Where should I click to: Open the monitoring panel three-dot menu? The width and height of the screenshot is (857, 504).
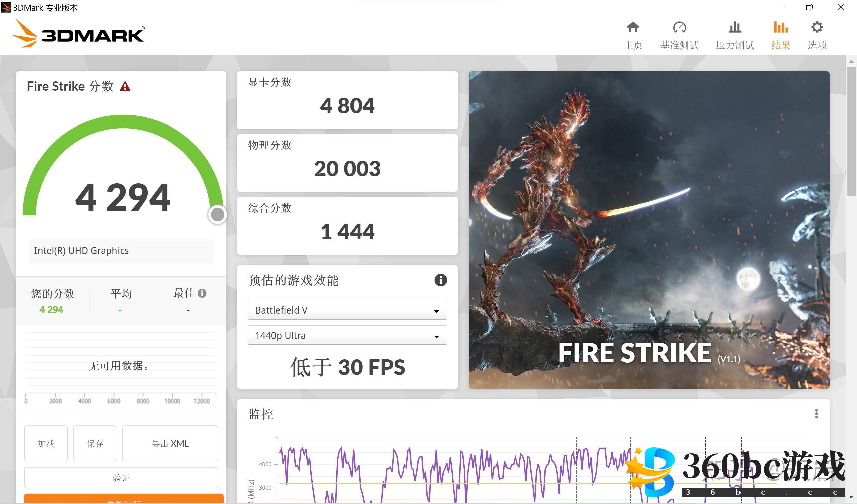(x=816, y=414)
